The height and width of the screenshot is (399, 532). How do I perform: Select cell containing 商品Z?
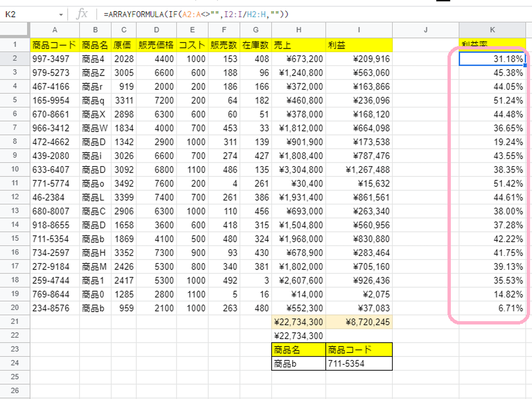click(95, 73)
